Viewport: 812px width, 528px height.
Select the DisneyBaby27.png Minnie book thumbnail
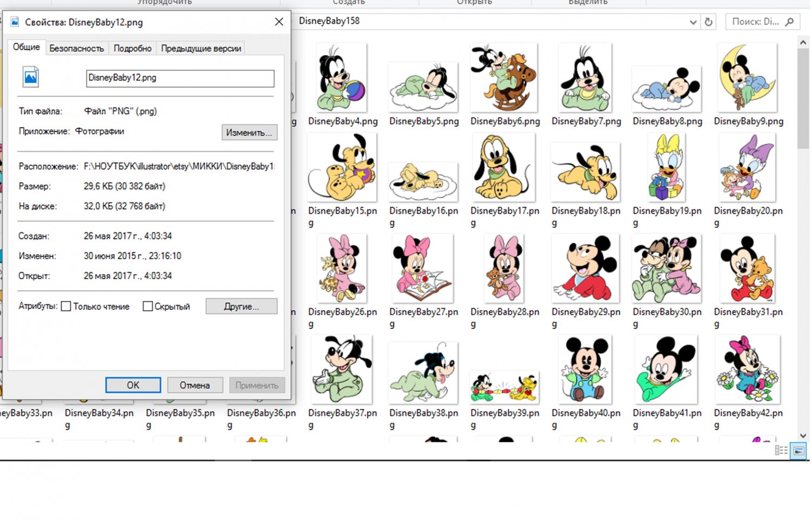(423, 269)
